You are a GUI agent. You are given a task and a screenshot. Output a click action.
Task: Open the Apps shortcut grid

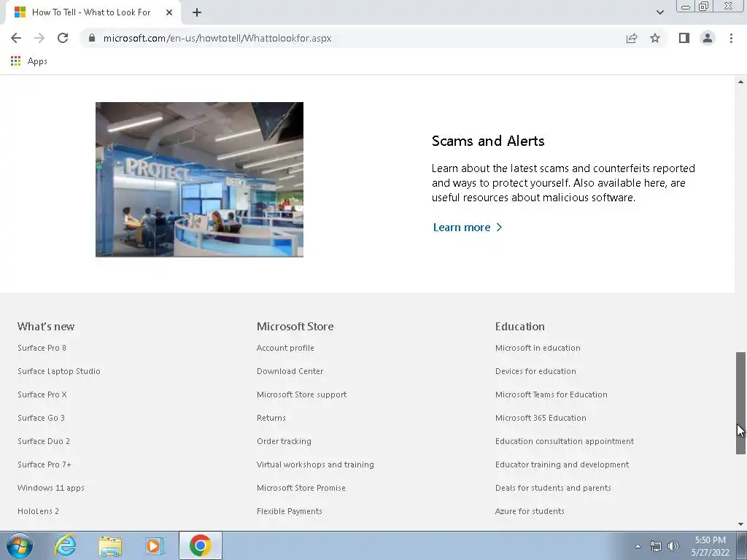29,61
